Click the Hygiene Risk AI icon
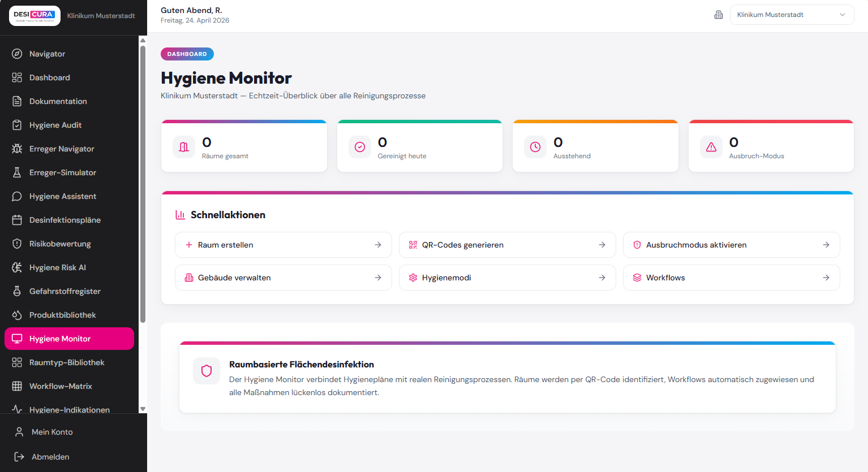Viewport: 868px width, 472px height. [17, 267]
